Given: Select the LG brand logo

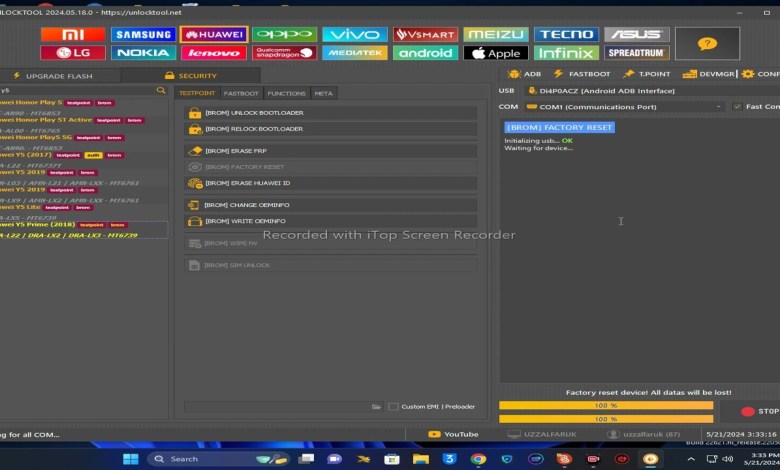Looking at the screenshot, I should coord(73,53).
